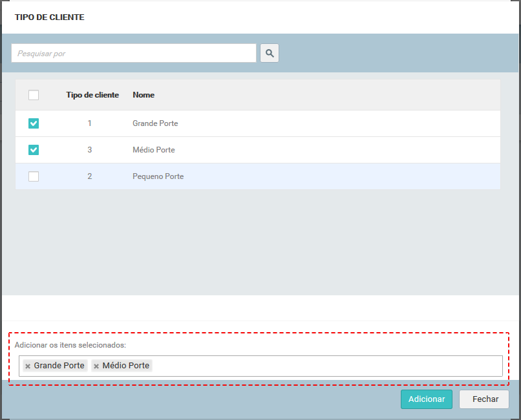The width and height of the screenshot is (521, 420).
Task: Select the Médio Porte name in the table
Action: (x=154, y=150)
